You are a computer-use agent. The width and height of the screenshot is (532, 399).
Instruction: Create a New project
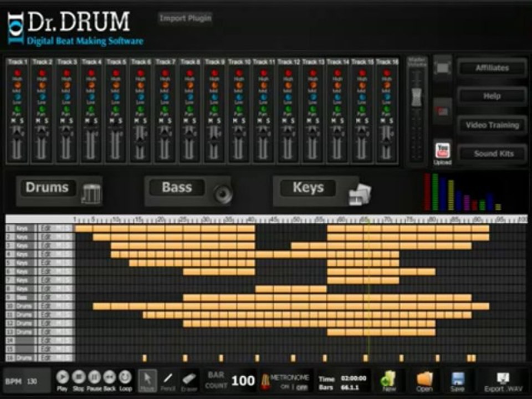[389, 381]
